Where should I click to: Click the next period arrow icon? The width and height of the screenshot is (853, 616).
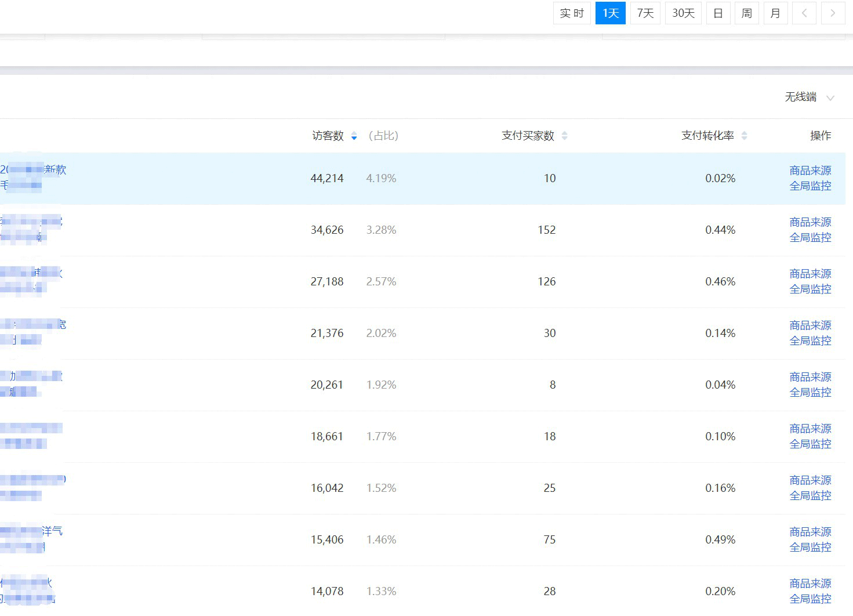833,13
